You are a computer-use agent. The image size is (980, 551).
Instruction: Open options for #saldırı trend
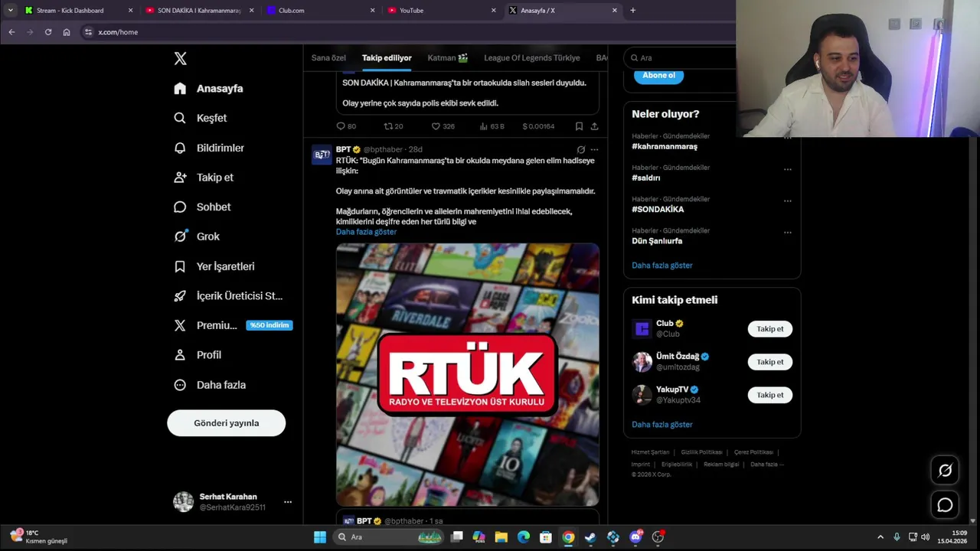click(787, 169)
